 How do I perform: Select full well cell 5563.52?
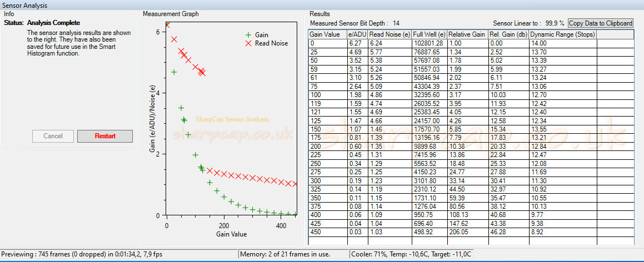click(429, 164)
